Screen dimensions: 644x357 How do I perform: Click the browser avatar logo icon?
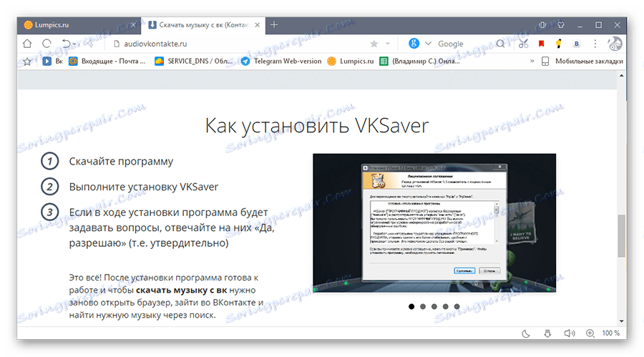pos(615,44)
